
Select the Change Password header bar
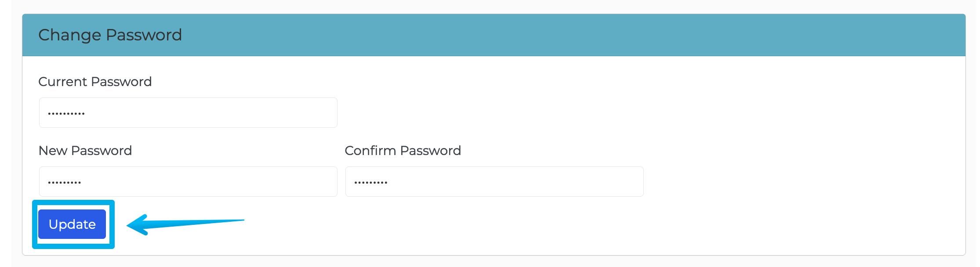(490, 35)
